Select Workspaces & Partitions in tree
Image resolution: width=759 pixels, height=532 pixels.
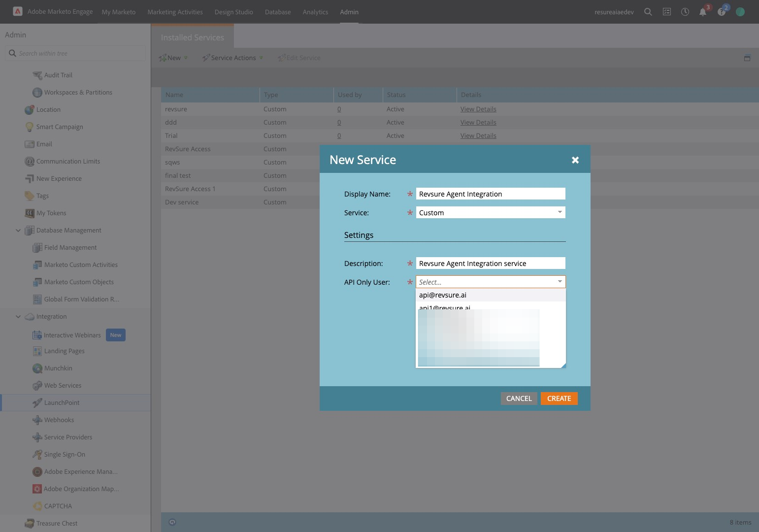pyautogui.click(x=78, y=93)
